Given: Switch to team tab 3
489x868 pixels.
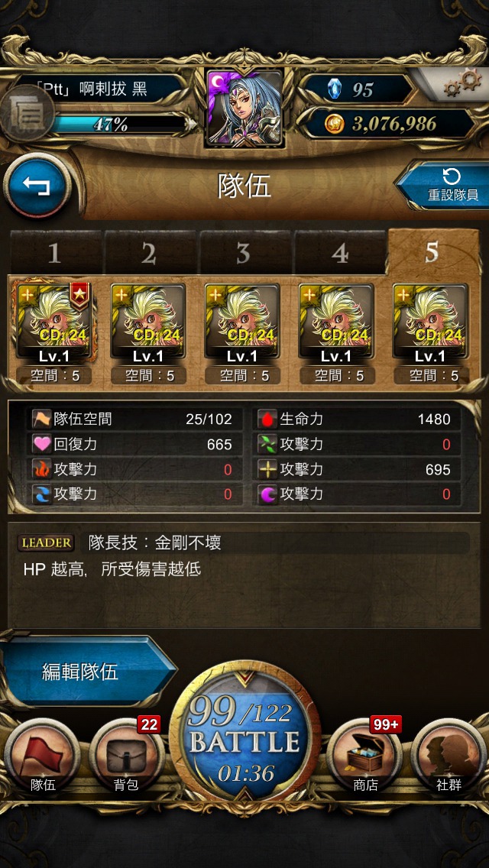Looking at the screenshot, I should [244, 252].
